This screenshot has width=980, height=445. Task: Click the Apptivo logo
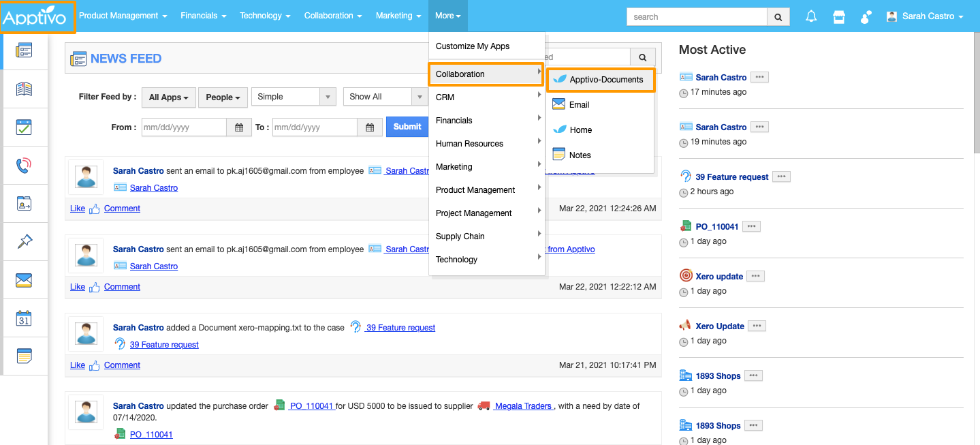(x=37, y=16)
